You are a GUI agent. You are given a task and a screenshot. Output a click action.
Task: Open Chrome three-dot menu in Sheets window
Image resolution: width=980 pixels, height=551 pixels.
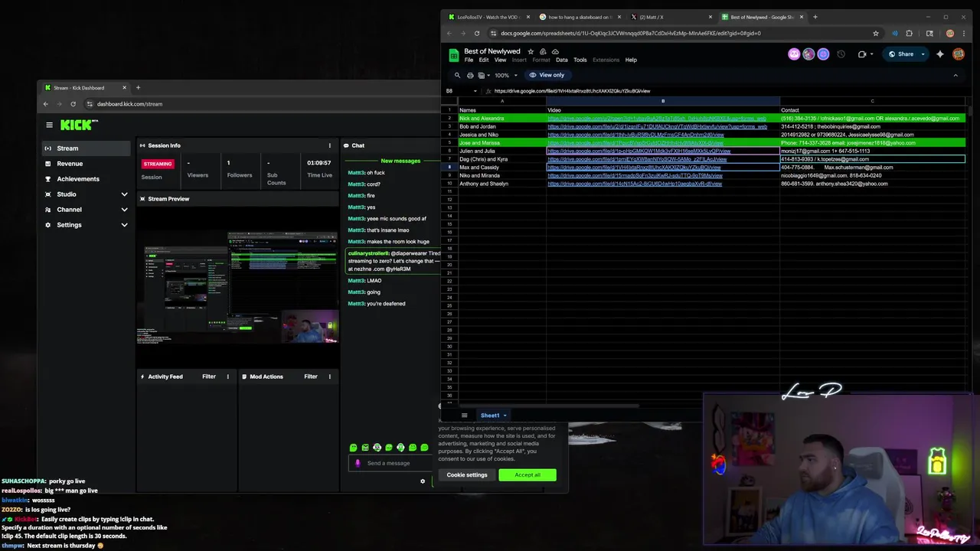962,34
